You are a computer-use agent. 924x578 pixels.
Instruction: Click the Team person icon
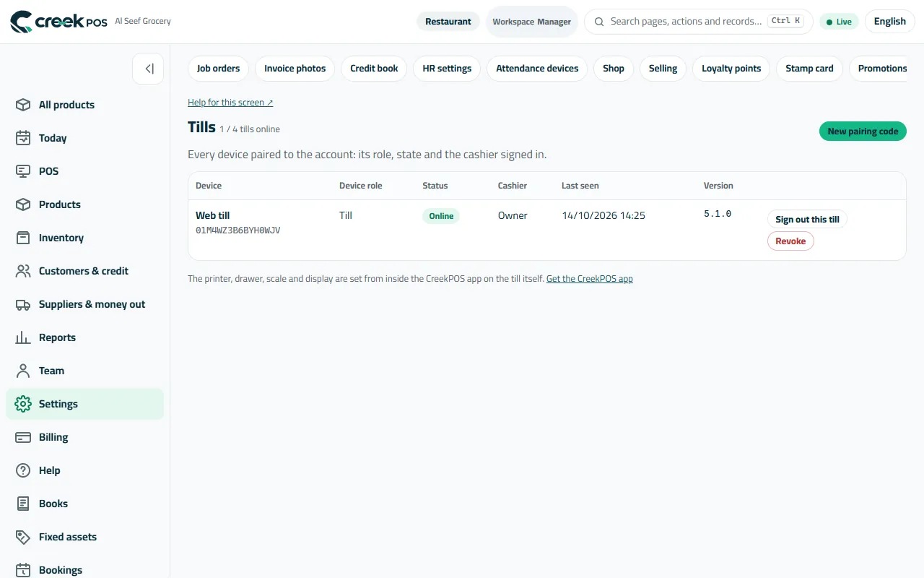[23, 371]
